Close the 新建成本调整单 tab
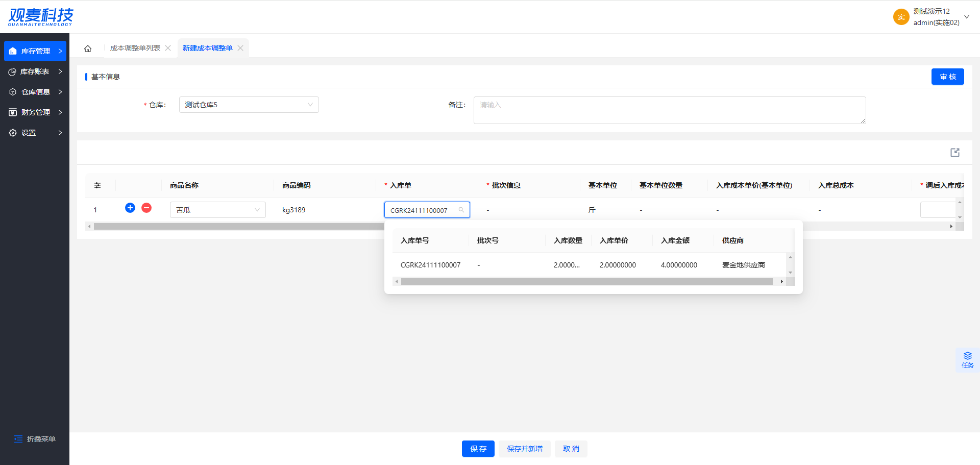This screenshot has height=465, width=980. point(240,48)
